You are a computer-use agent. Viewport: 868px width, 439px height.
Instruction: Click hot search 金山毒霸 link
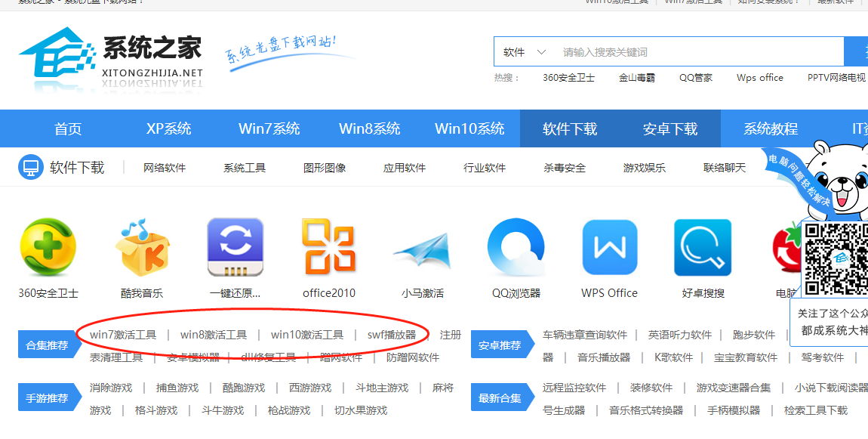[636, 78]
